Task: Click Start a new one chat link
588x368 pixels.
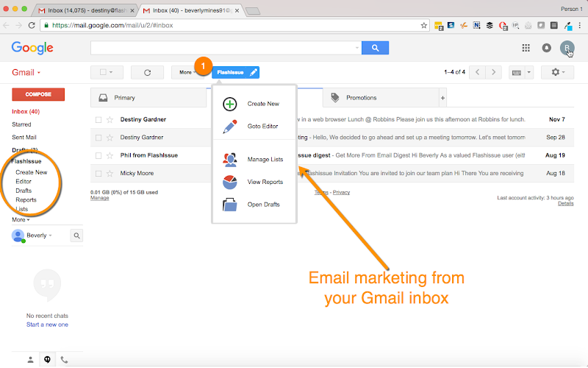Action: click(47, 325)
